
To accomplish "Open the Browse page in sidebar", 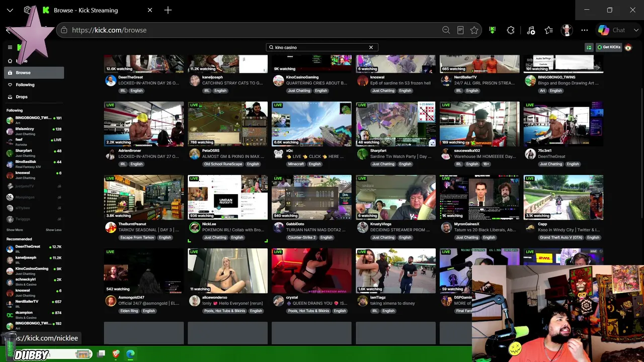I will pyautogui.click(x=34, y=72).
